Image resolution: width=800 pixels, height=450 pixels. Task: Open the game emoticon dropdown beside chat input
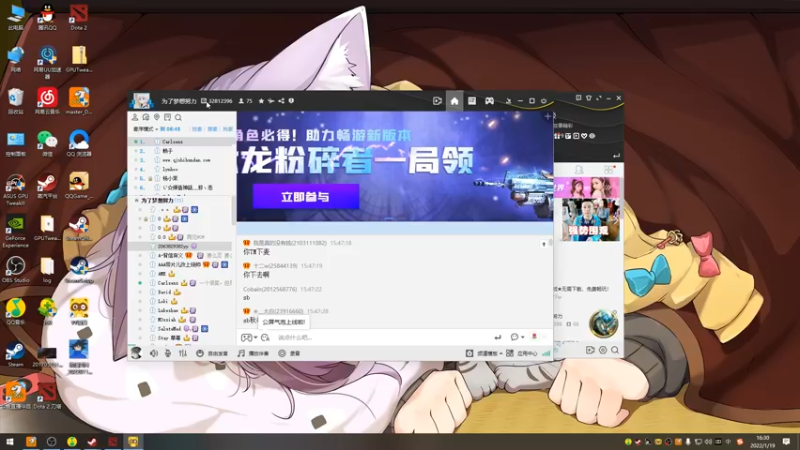(248, 337)
